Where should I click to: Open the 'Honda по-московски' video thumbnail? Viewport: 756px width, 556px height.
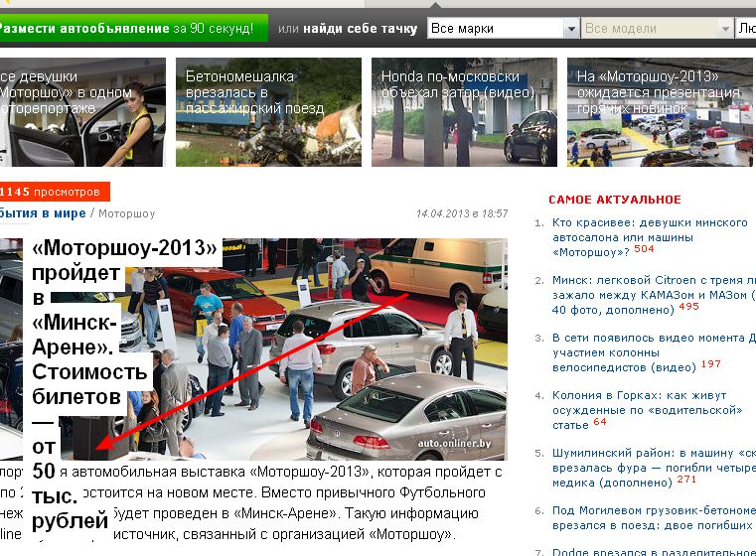pyautogui.click(x=464, y=112)
